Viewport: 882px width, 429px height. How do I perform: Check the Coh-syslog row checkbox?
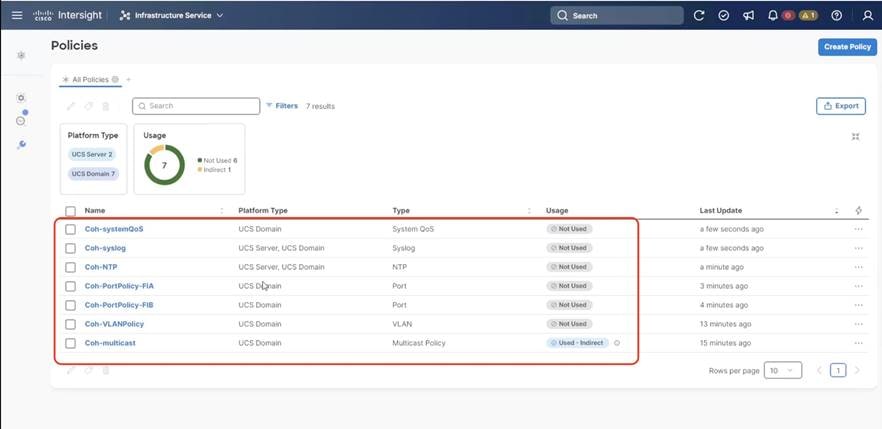point(70,248)
